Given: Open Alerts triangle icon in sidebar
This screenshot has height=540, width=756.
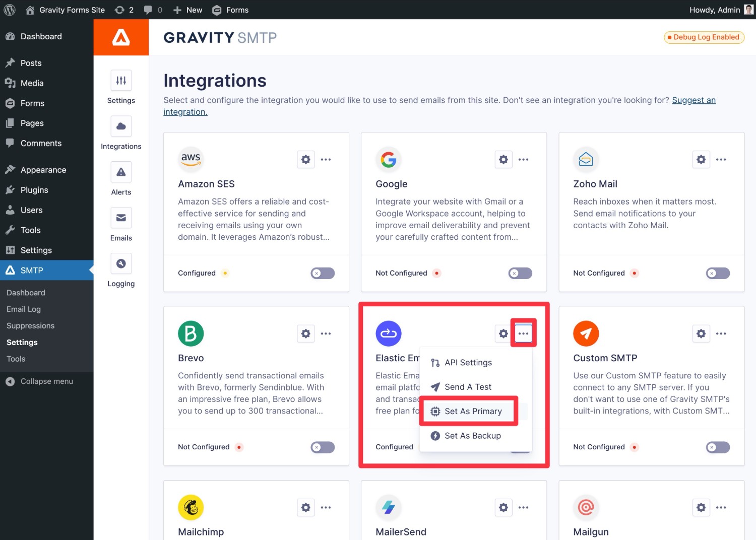Looking at the screenshot, I should click(121, 172).
